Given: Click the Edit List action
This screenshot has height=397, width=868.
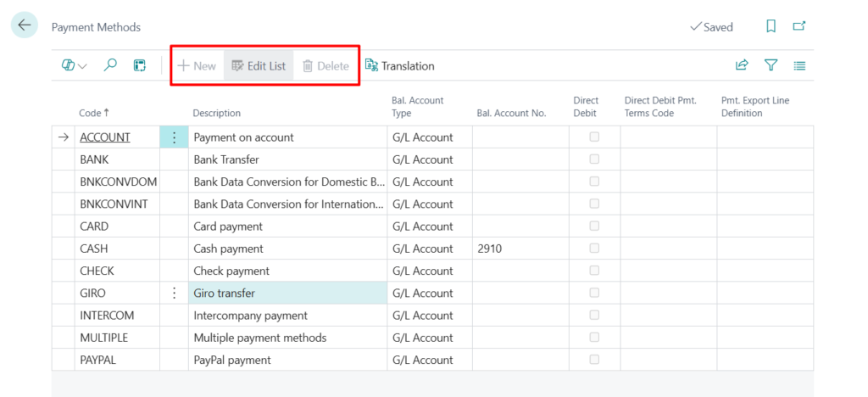Looking at the screenshot, I should pos(259,65).
